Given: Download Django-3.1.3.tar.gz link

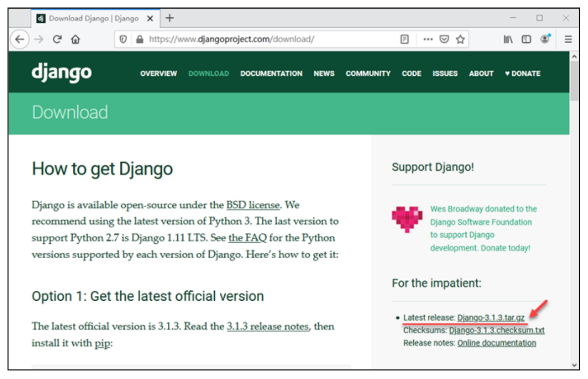Looking at the screenshot, I should 491,318.
